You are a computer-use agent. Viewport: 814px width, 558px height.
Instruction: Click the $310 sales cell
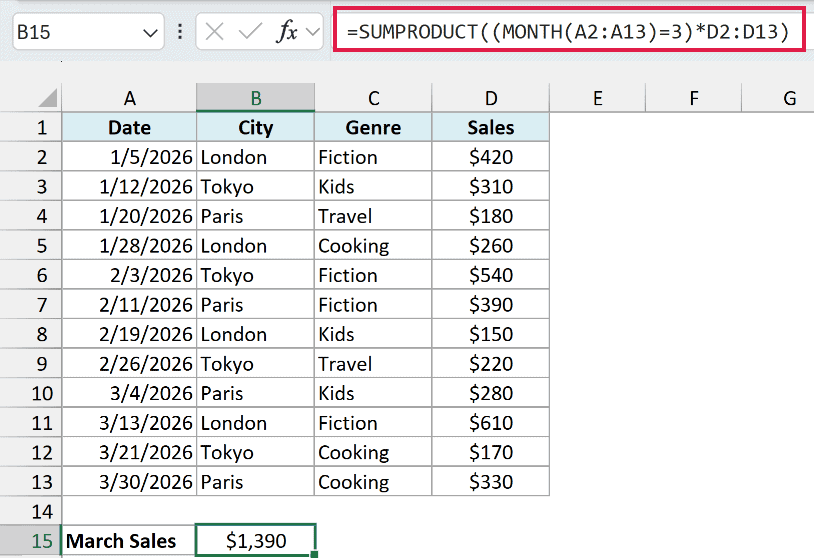point(491,186)
